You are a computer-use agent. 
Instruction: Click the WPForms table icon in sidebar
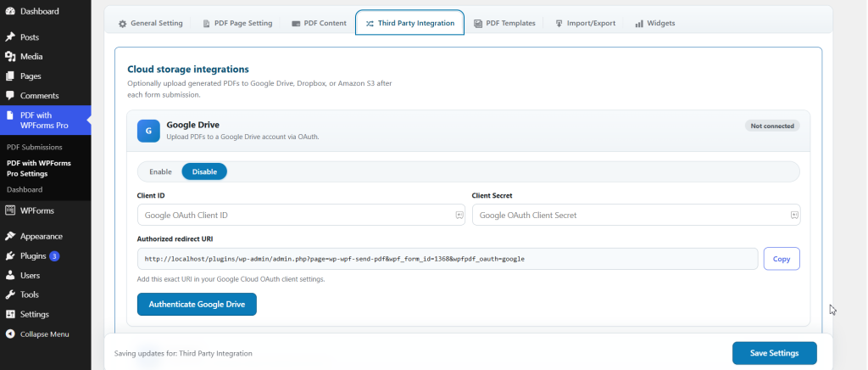[x=10, y=210]
